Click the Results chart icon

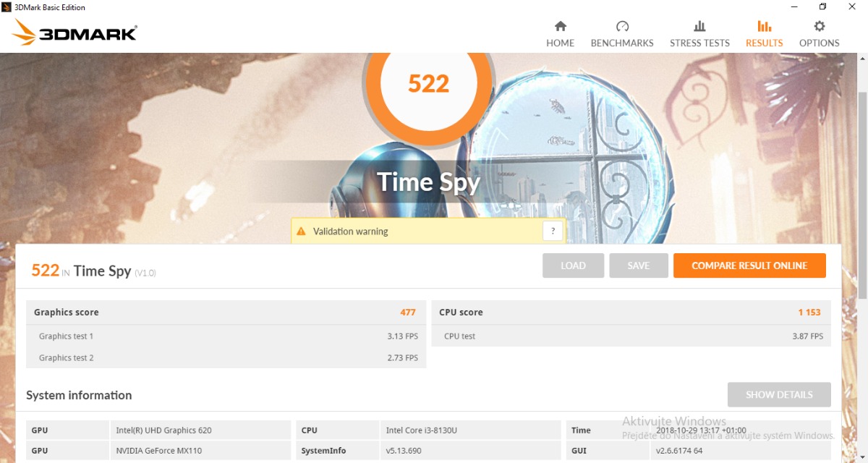764,27
